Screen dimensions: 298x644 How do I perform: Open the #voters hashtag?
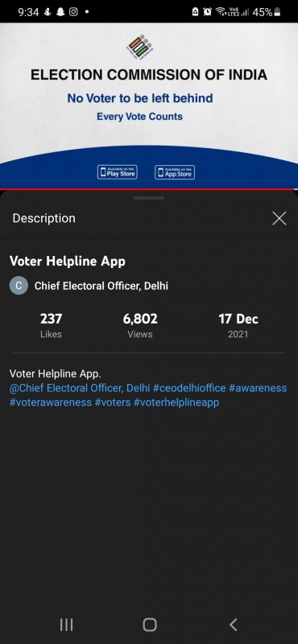click(x=113, y=402)
